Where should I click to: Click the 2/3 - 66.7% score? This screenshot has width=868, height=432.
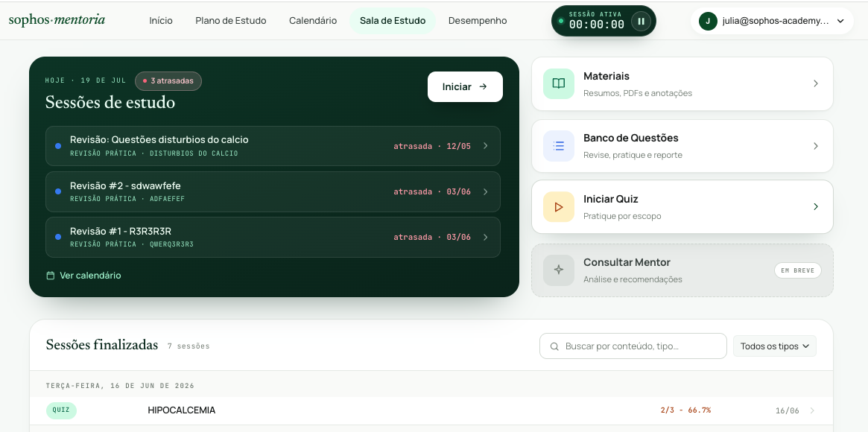pos(685,410)
